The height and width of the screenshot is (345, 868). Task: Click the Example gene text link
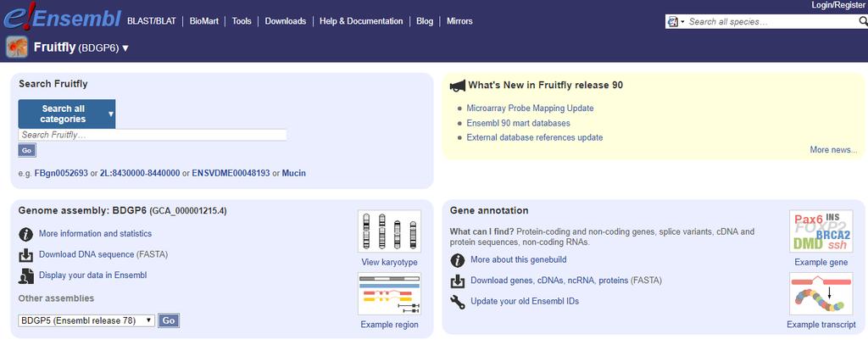[x=821, y=262]
